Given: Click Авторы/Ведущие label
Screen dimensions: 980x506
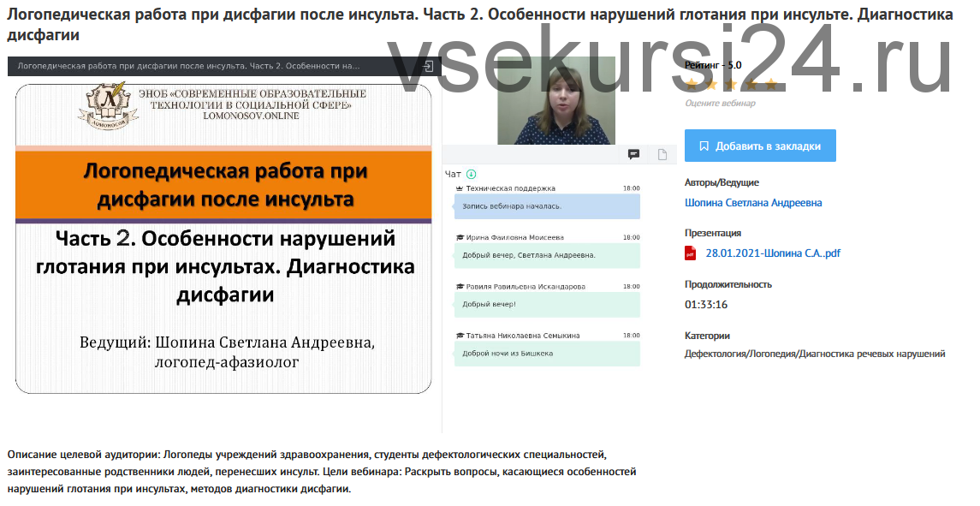Looking at the screenshot, I should coord(722,182).
